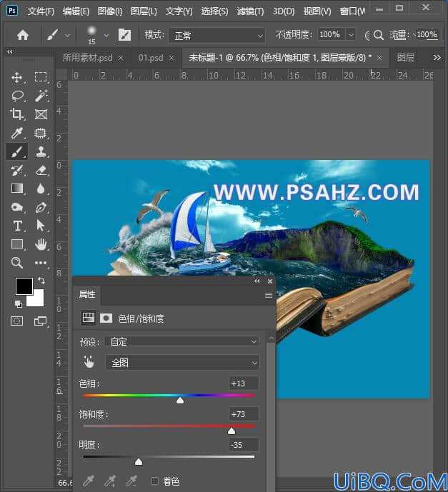Open the 编辑(E) menu
448x492 pixels.
[76, 11]
